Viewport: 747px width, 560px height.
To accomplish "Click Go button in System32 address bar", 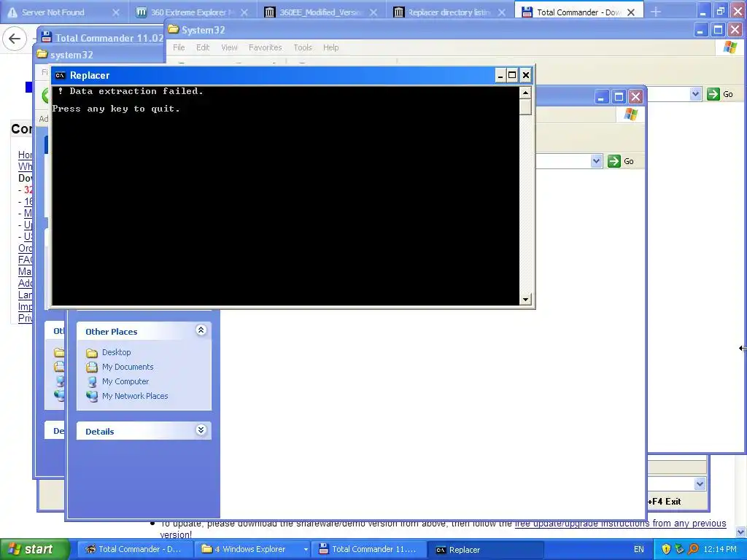I will (x=720, y=94).
